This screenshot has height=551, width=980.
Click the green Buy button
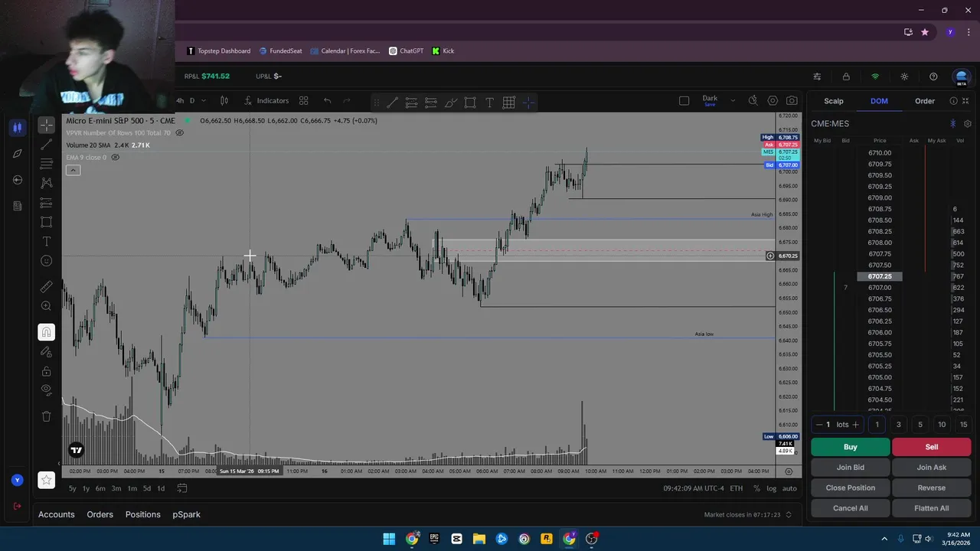click(851, 447)
